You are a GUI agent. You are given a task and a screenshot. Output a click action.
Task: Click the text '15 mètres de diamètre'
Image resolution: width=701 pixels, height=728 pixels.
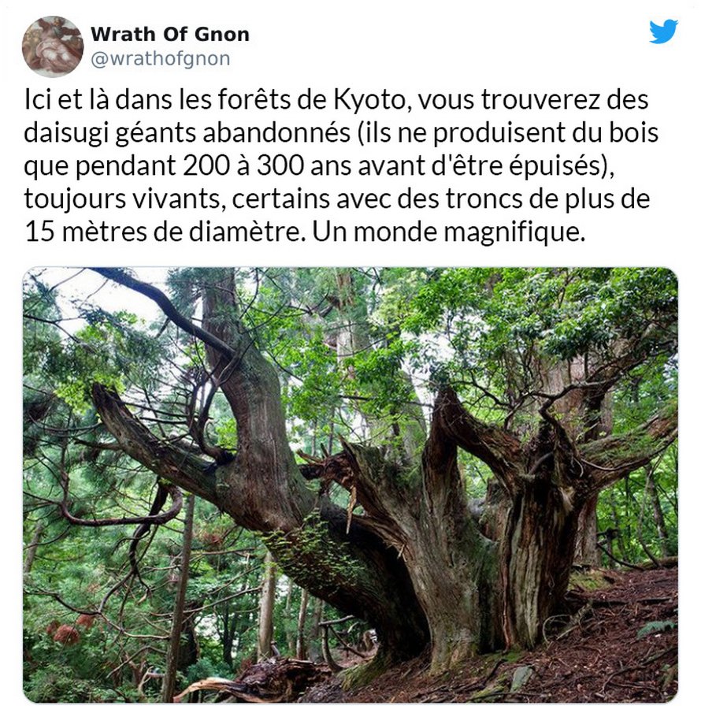tap(162, 232)
